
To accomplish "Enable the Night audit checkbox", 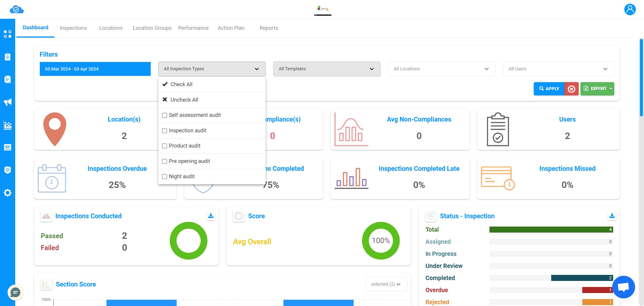I will coord(164,176).
